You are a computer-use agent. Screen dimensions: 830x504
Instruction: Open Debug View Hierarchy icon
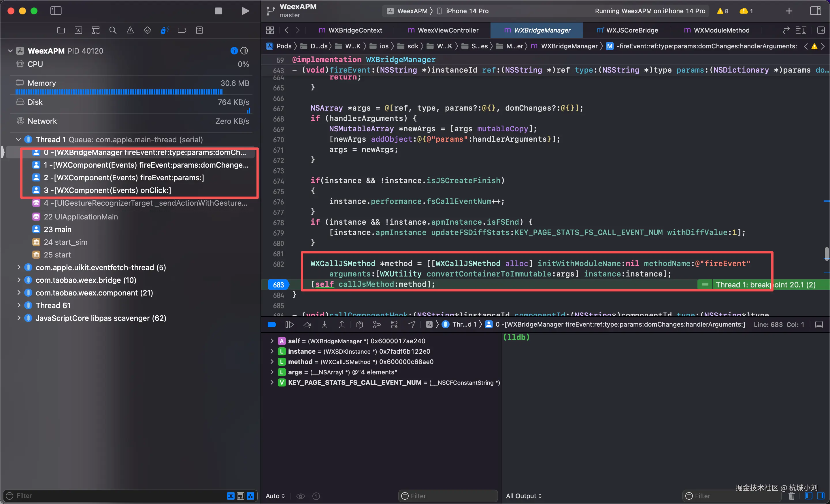[x=359, y=325]
